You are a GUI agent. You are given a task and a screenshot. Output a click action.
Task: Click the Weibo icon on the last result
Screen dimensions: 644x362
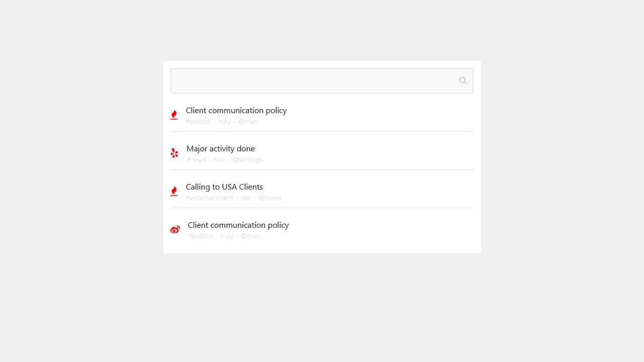(x=175, y=229)
